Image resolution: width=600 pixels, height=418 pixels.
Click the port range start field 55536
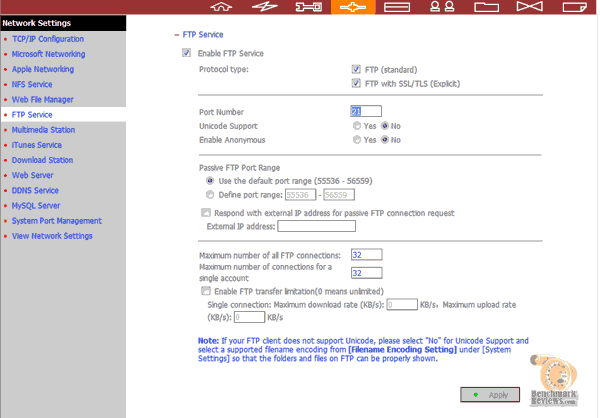300,194
